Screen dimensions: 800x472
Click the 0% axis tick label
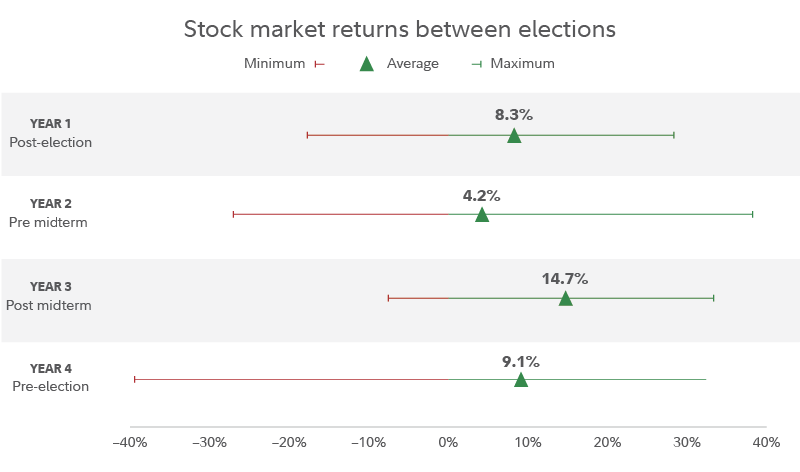[448, 442]
